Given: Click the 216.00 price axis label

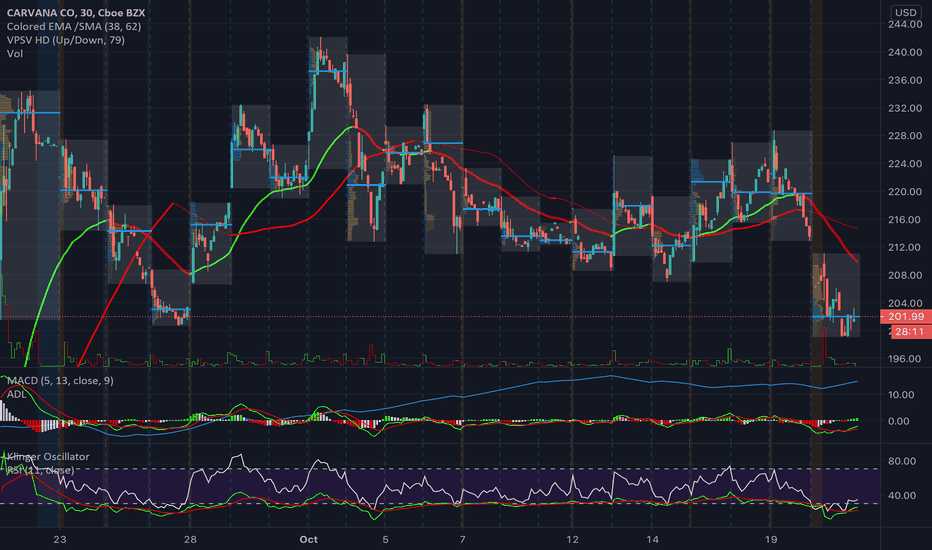Looking at the screenshot, I should click(x=905, y=219).
